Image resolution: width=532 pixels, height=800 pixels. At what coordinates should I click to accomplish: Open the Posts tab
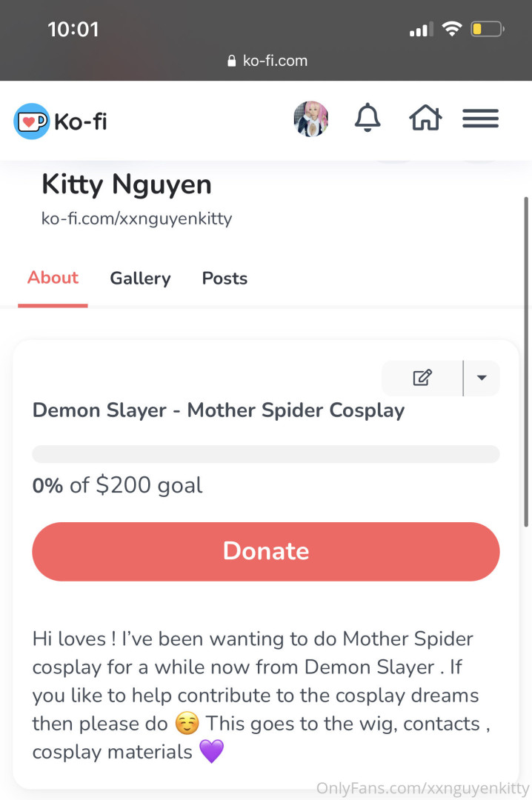[x=225, y=279]
